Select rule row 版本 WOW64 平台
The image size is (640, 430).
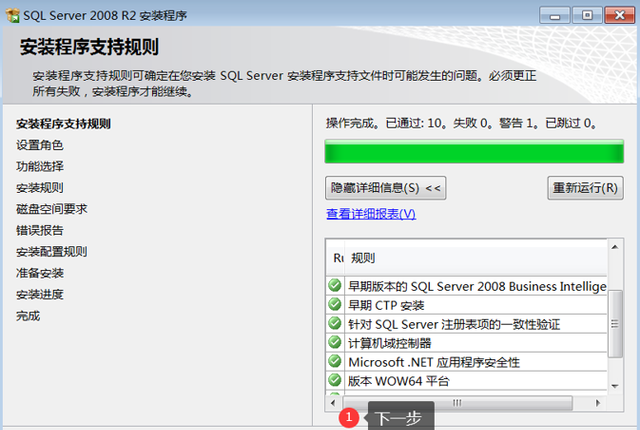click(x=467, y=380)
